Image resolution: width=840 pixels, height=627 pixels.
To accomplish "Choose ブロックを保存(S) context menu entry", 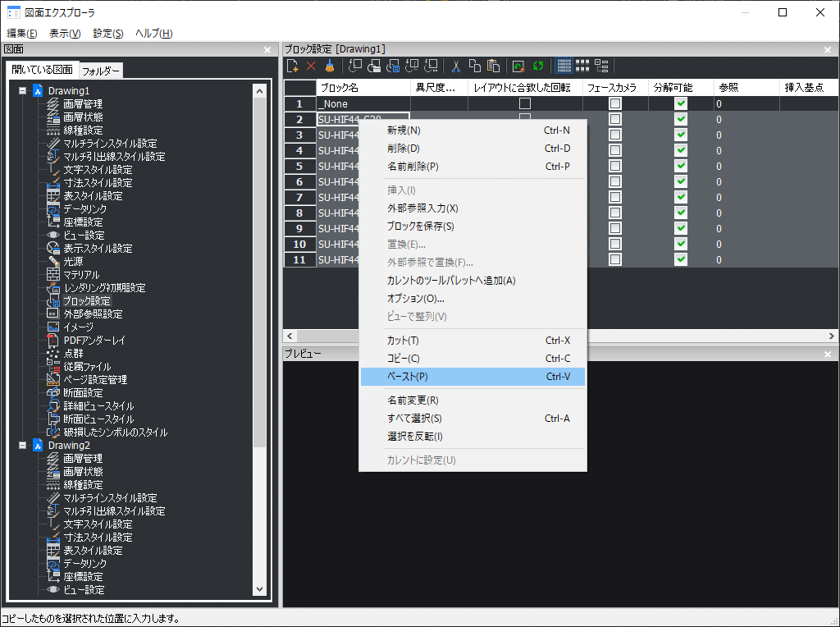I will click(472, 227).
